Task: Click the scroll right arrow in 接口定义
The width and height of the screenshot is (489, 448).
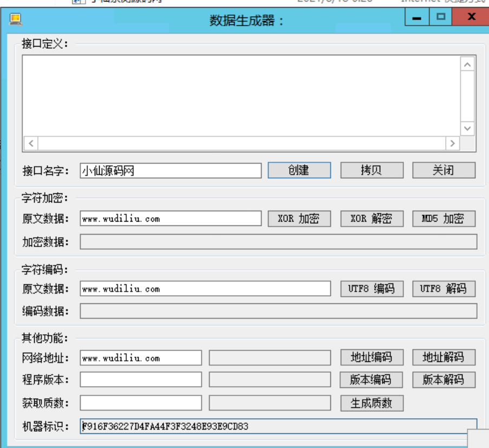Action: coord(453,143)
